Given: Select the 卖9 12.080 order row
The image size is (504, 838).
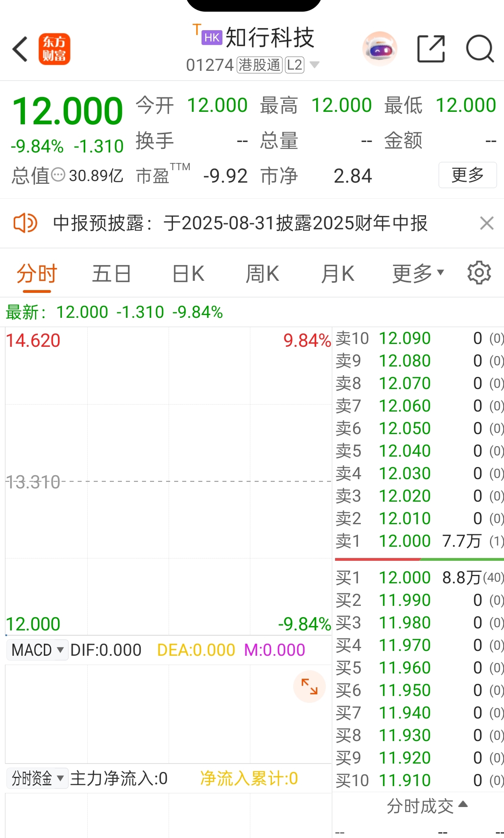Looking at the screenshot, I should (420, 361).
